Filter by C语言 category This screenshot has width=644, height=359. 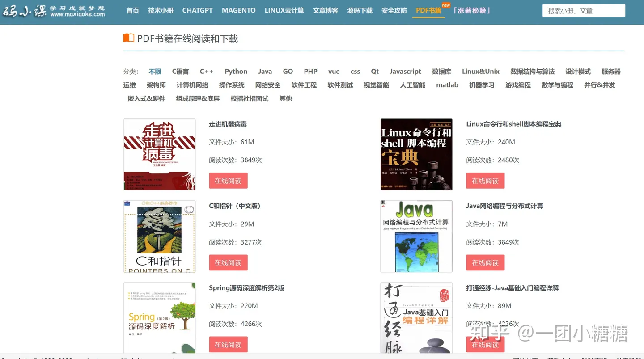(x=181, y=72)
